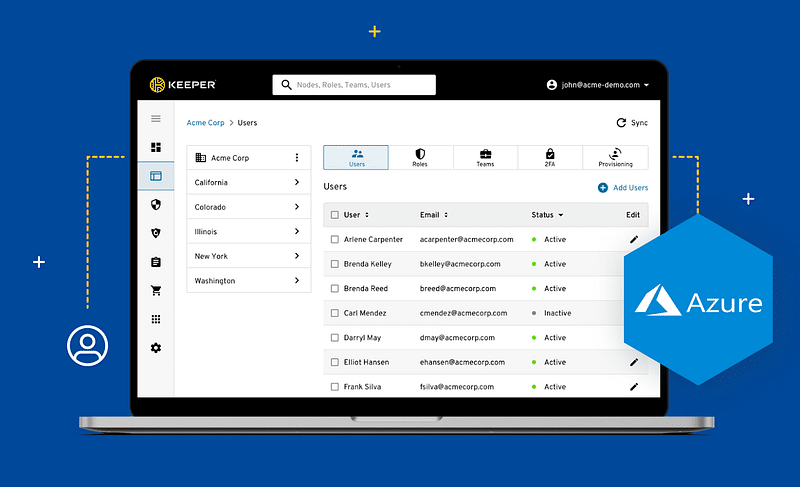Click the Add Users link text
This screenshot has height=487, width=800.
click(x=631, y=188)
